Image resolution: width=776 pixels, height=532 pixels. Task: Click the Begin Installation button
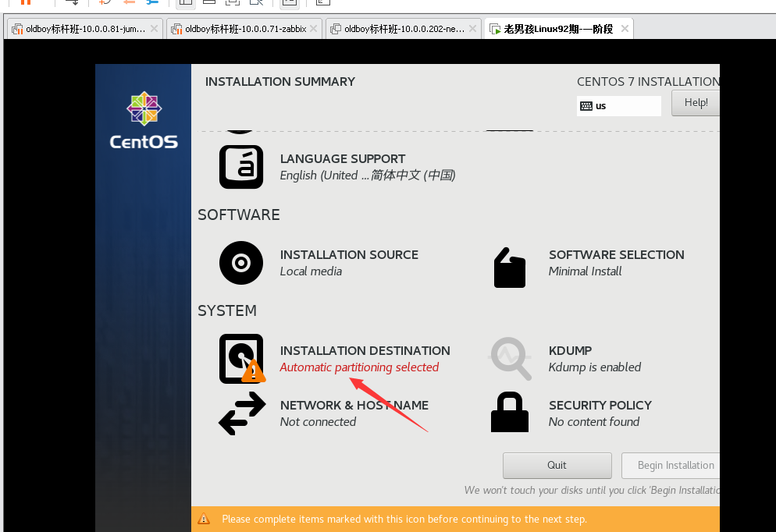tap(671, 465)
